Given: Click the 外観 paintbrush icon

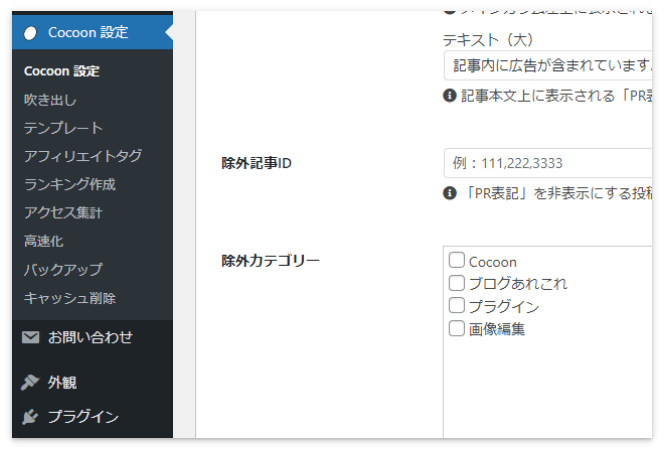Looking at the screenshot, I should click(30, 382).
